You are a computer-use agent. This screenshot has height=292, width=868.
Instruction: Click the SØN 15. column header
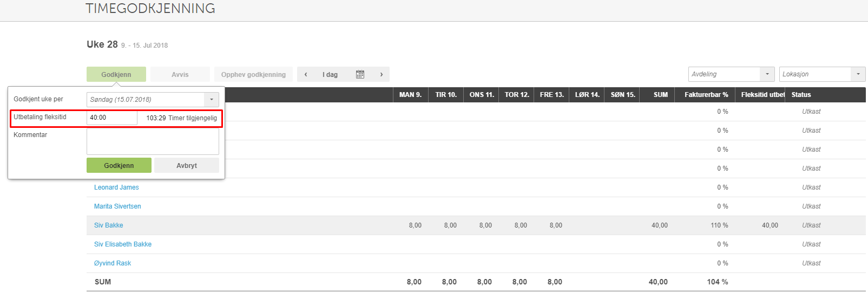tap(623, 95)
